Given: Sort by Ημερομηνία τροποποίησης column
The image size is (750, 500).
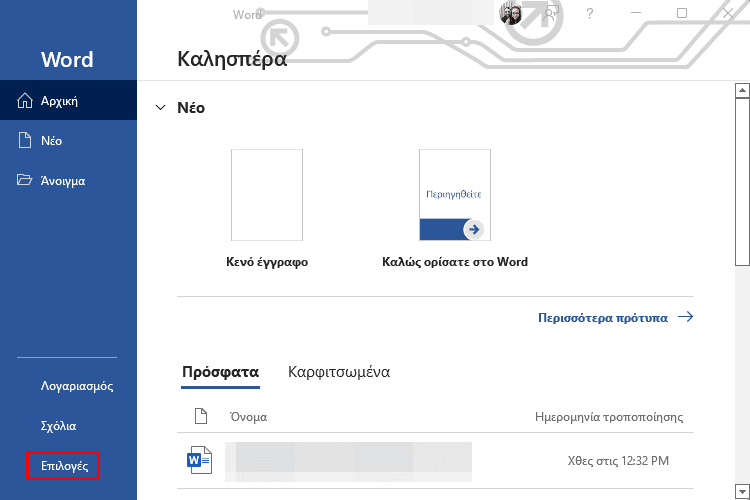Looking at the screenshot, I should click(x=609, y=417).
